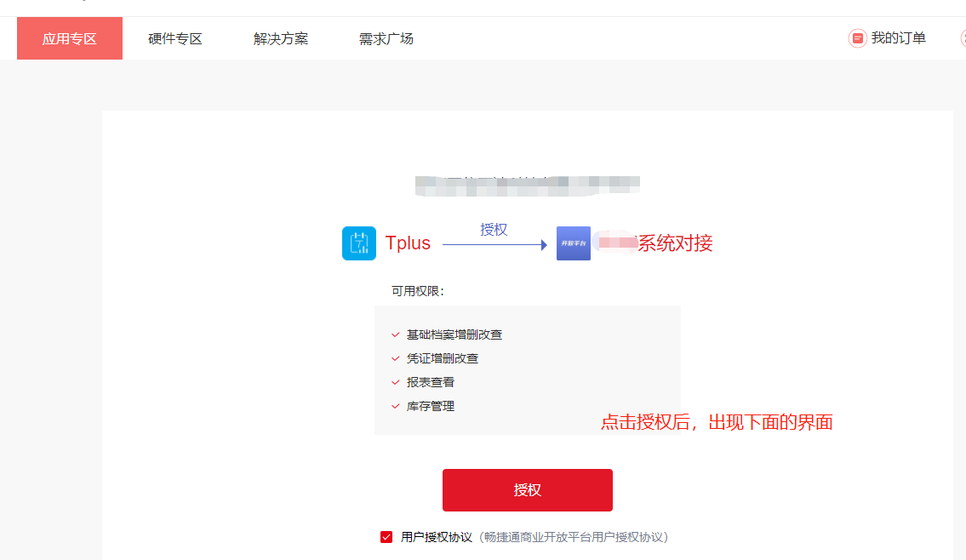Click the Tplus name text

(408, 243)
